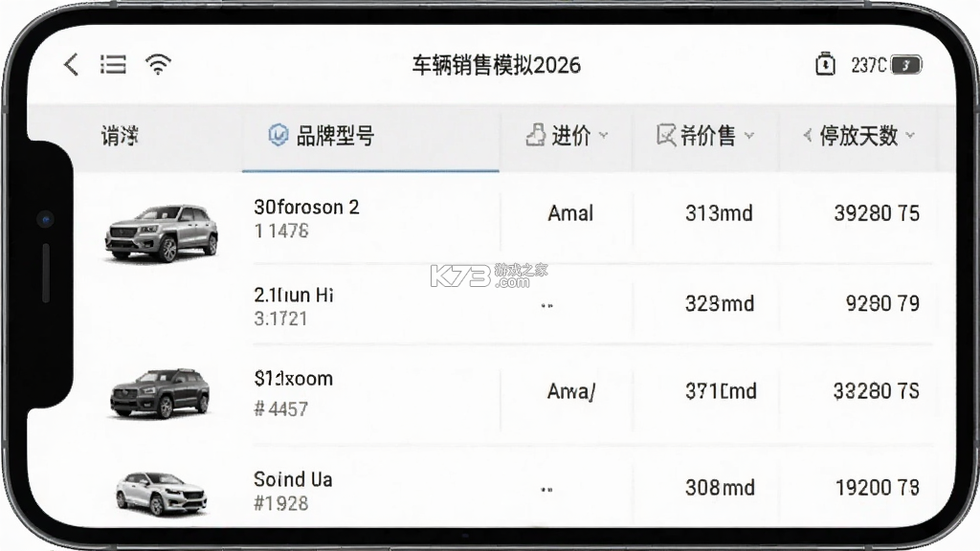Viewport: 980px width, 551px height.
Task: Tap the 39280 75 value
Action: (877, 213)
